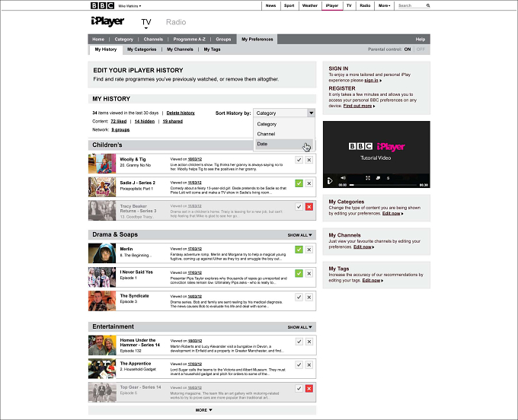Open the 14 hidden link
The width and height of the screenshot is (518, 420).
click(x=145, y=122)
